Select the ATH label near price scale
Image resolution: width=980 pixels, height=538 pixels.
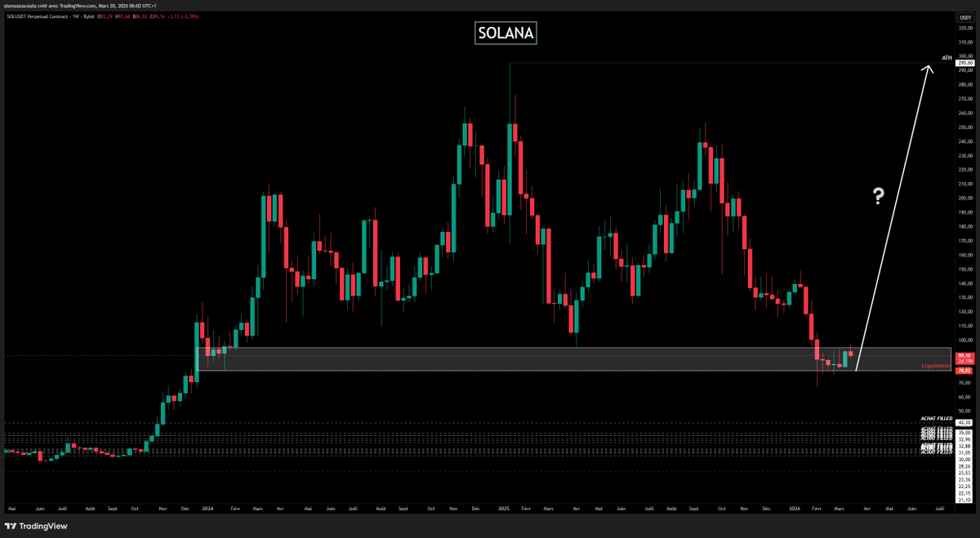[947, 58]
